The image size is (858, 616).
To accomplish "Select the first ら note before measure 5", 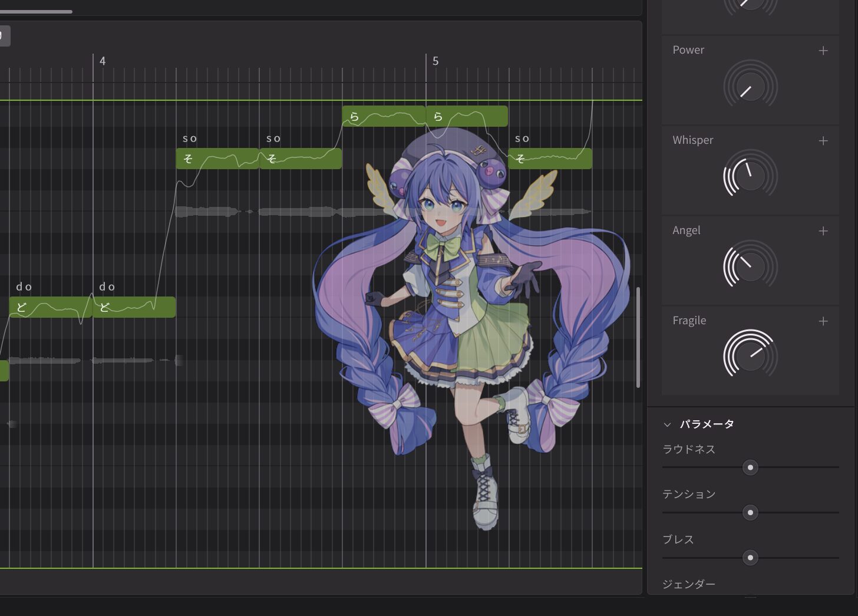I will coord(384,116).
